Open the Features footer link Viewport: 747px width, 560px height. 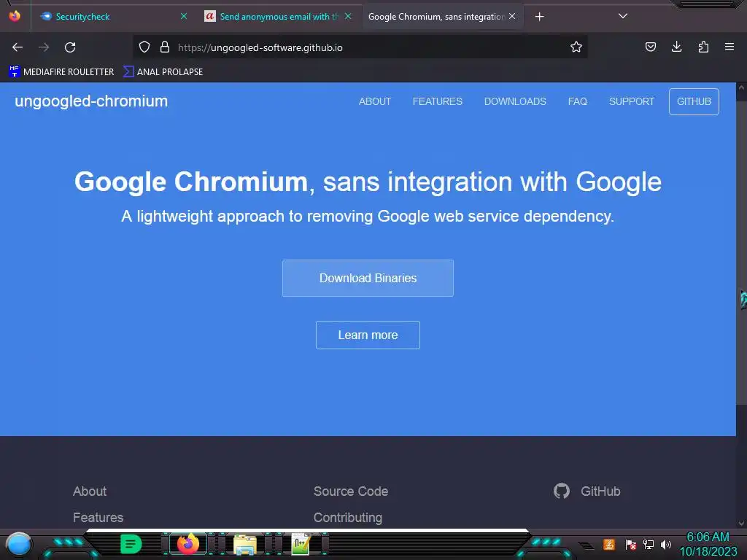98,518
